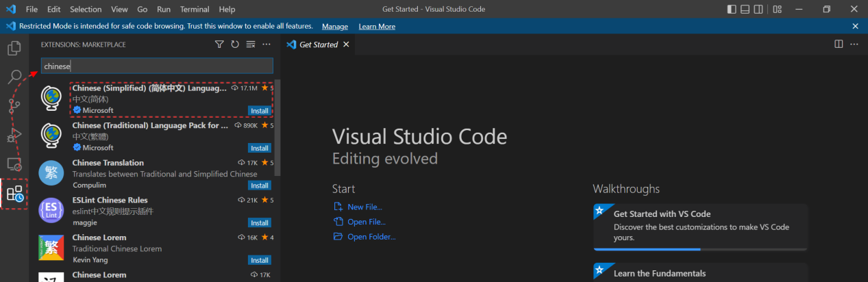
Task: Clear extensions search results
Action: click(x=251, y=44)
